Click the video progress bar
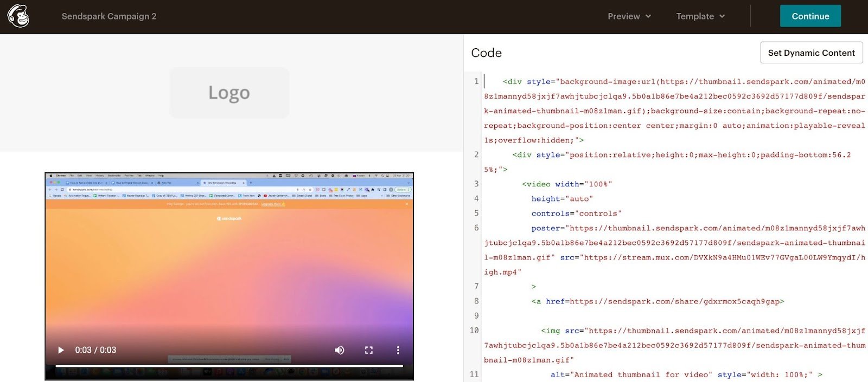The image size is (868, 382). click(229, 366)
